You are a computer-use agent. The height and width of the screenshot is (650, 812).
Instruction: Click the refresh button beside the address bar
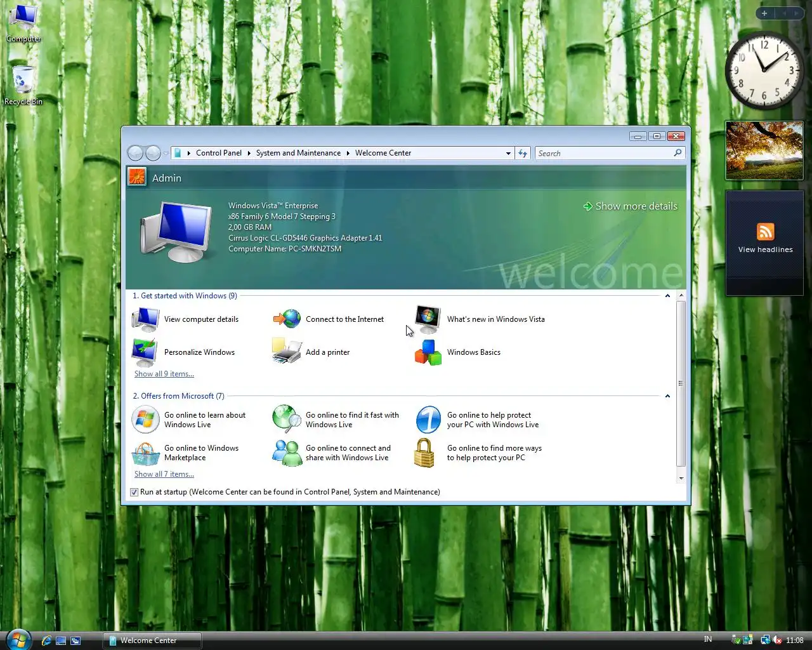(522, 153)
